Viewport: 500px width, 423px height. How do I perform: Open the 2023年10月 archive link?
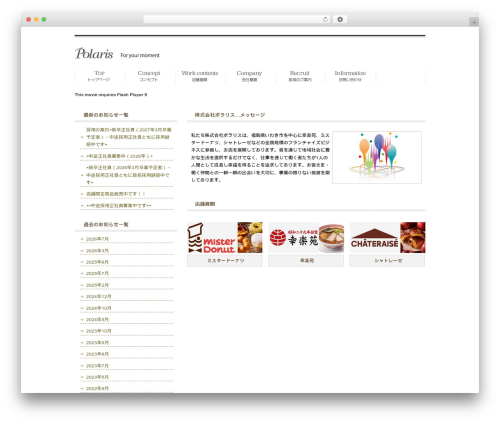(x=99, y=331)
